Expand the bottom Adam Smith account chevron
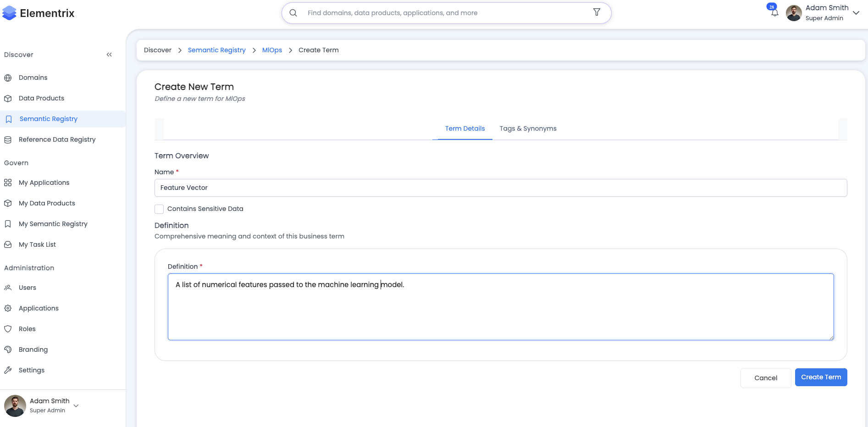Image resolution: width=868 pixels, height=427 pixels. [x=76, y=406]
